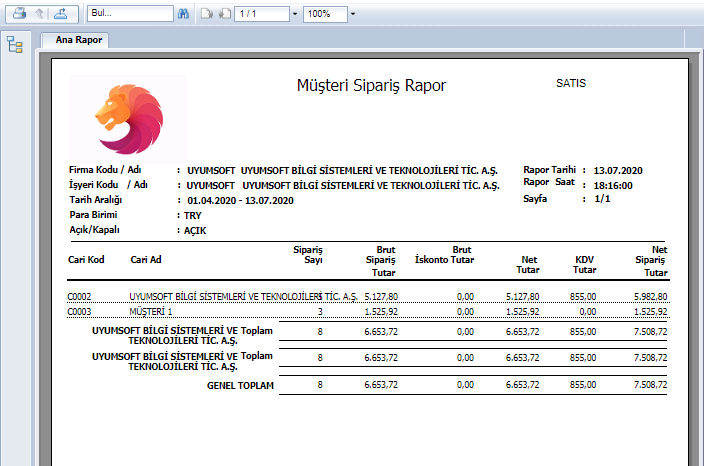Select the C0002 customer code row
This screenshot has width=704, height=466.
(79, 297)
